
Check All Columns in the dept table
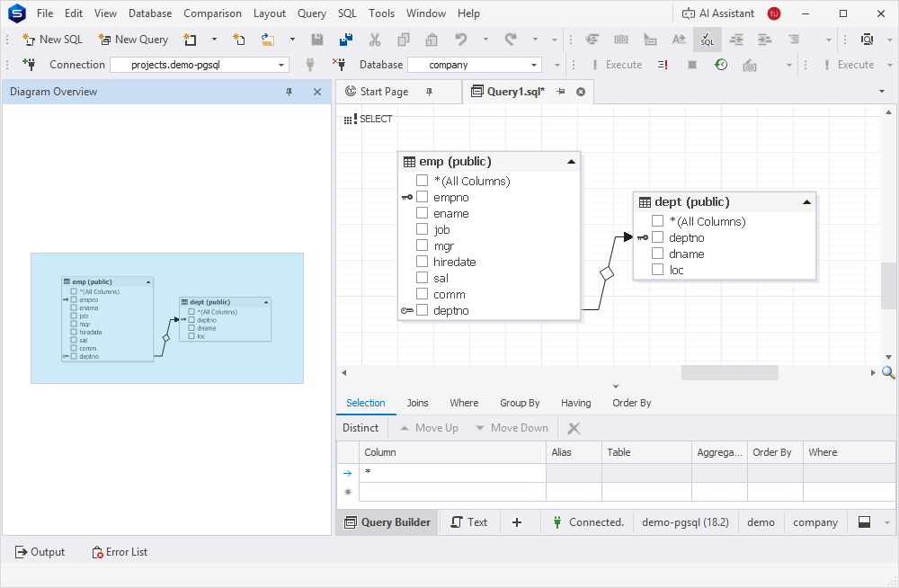658,220
